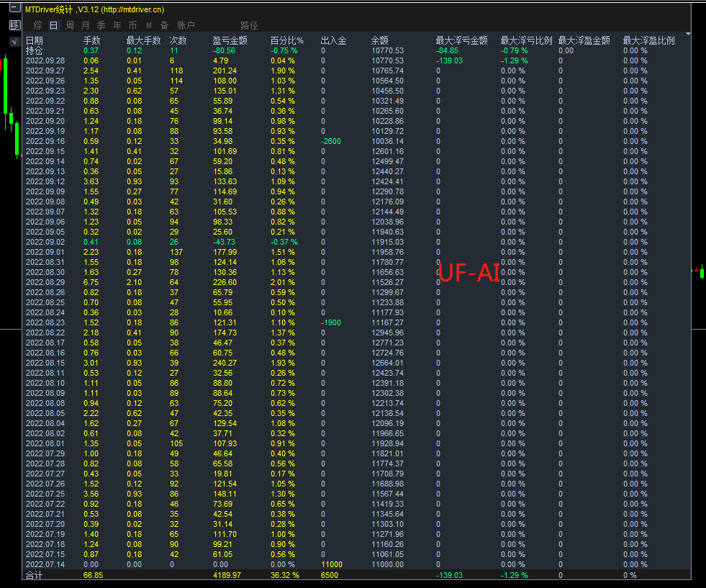Image resolution: width=706 pixels, height=588 pixels.
Task: Click the -84.85 floating loss in 持仓 row
Action: pyautogui.click(x=447, y=51)
